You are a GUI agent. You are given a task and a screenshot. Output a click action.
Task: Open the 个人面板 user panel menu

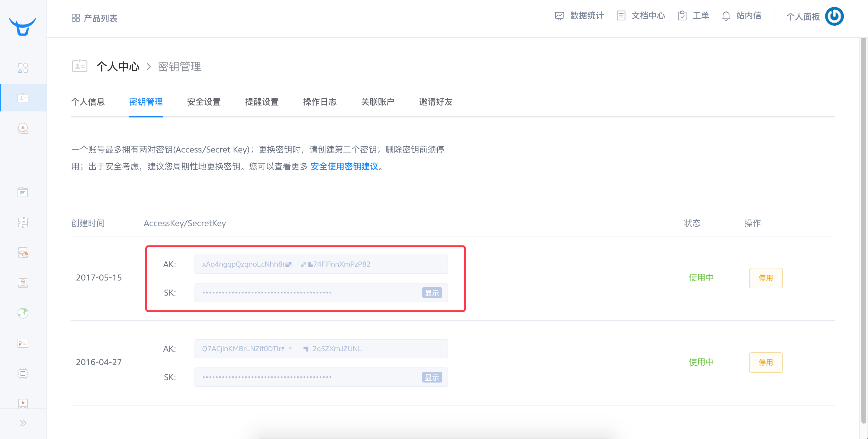pos(803,17)
